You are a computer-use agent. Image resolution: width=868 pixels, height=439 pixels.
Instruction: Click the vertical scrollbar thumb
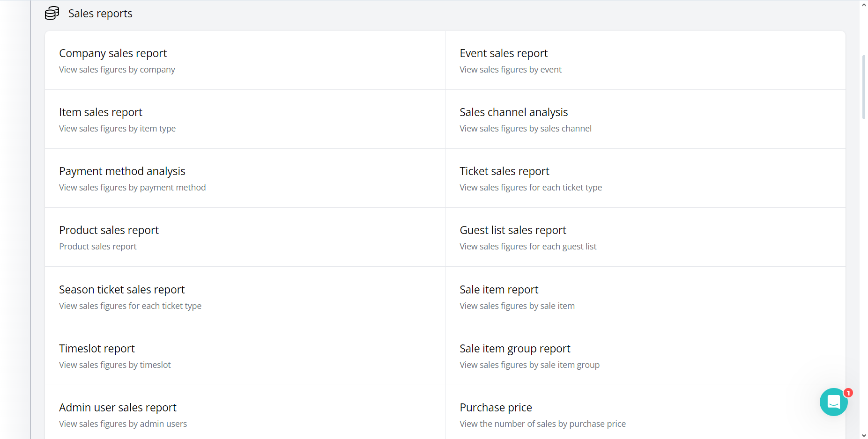(x=864, y=87)
